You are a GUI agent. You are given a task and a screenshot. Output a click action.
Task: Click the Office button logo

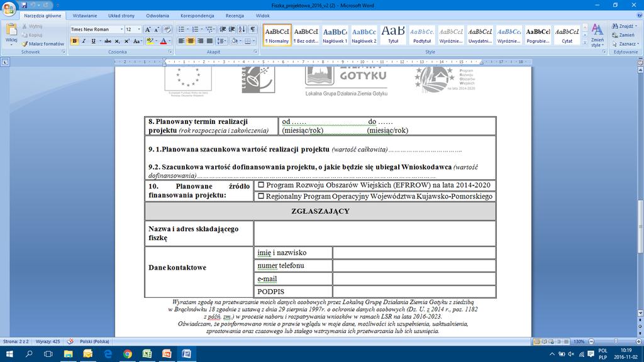click(9, 8)
